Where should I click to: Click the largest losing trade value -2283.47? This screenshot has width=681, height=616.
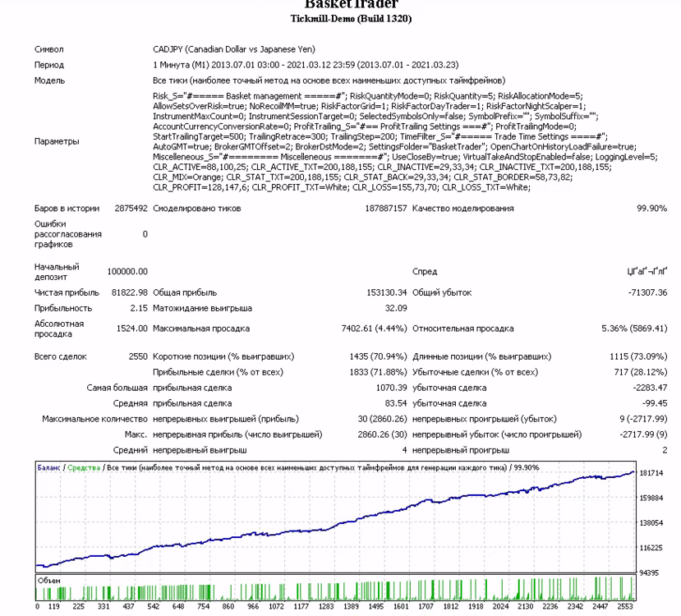(650, 388)
